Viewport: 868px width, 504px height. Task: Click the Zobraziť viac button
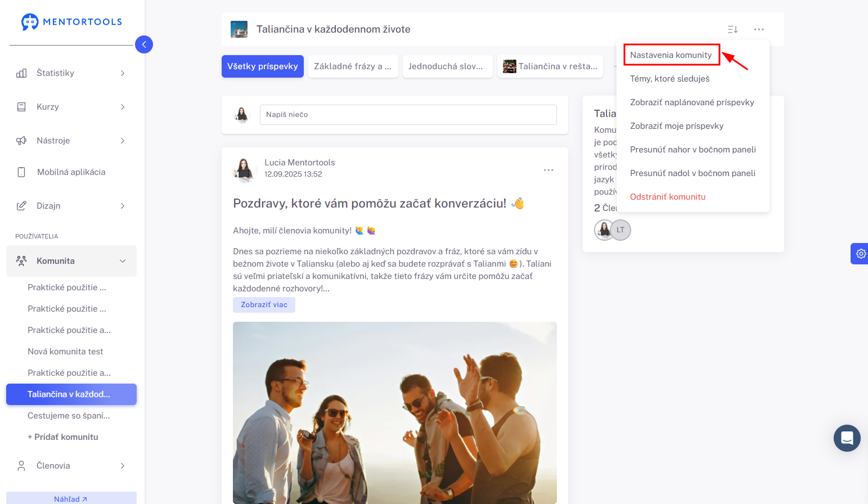[x=264, y=305]
